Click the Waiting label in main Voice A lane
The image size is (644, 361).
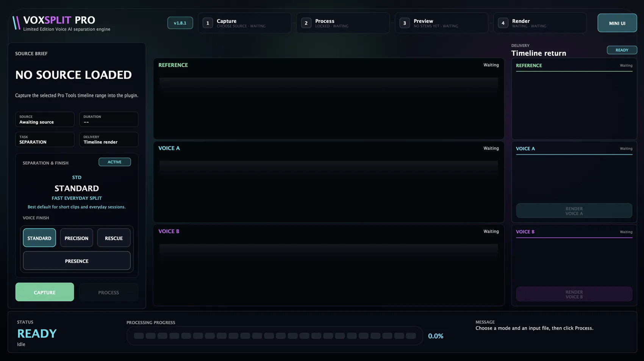click(491, 148)
